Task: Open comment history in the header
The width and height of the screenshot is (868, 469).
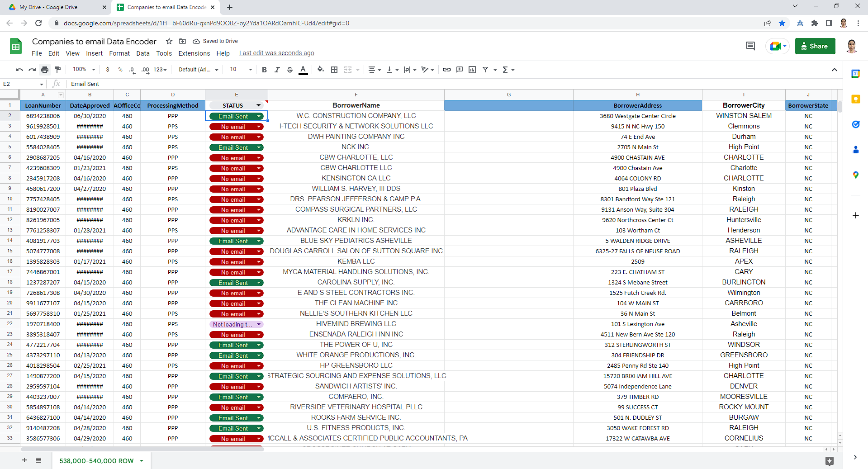Action: point(750,46)
